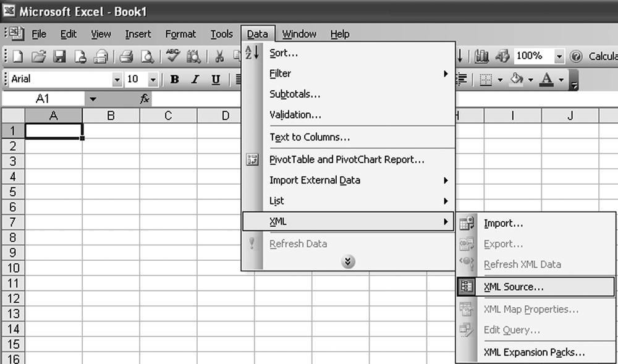The height and width of the screenshot is (364, 618).
Task: Choose Sort... from Data menu
Action: point(349,53)
